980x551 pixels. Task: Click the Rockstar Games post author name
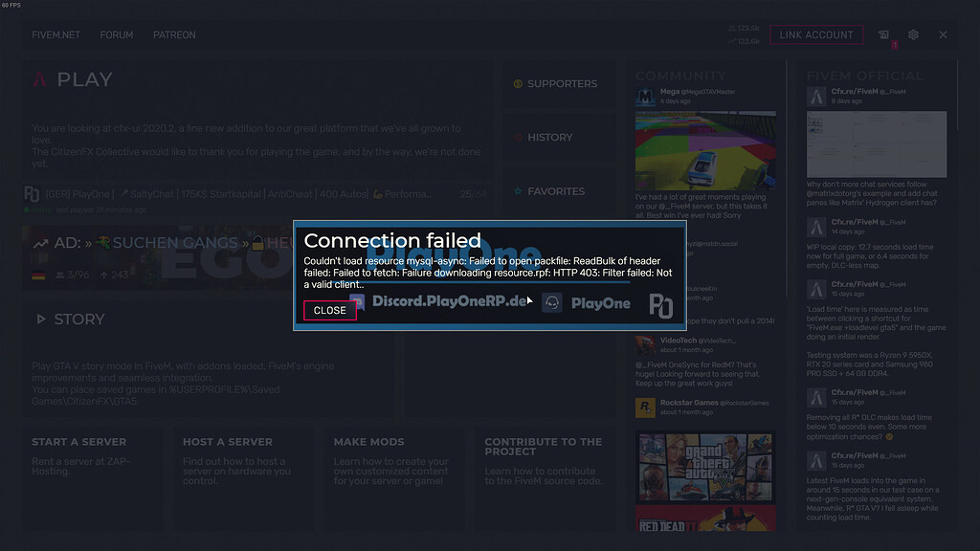[x=689, y=403]
